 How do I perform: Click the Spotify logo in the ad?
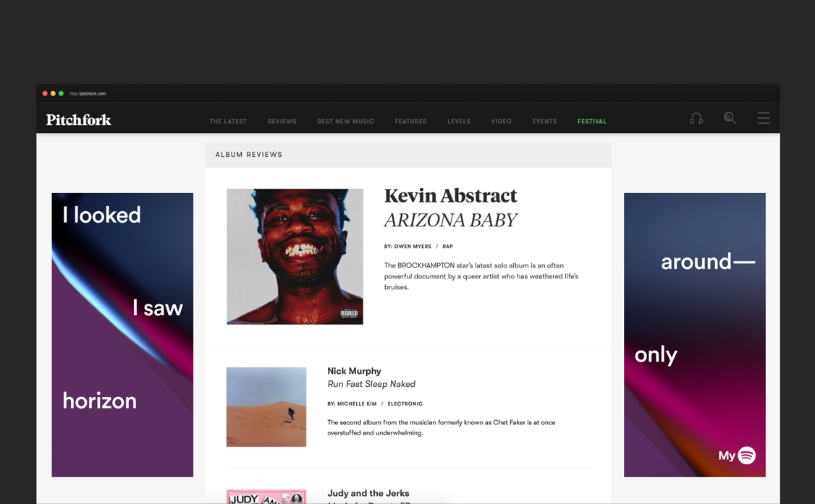(x=747, y=456)
